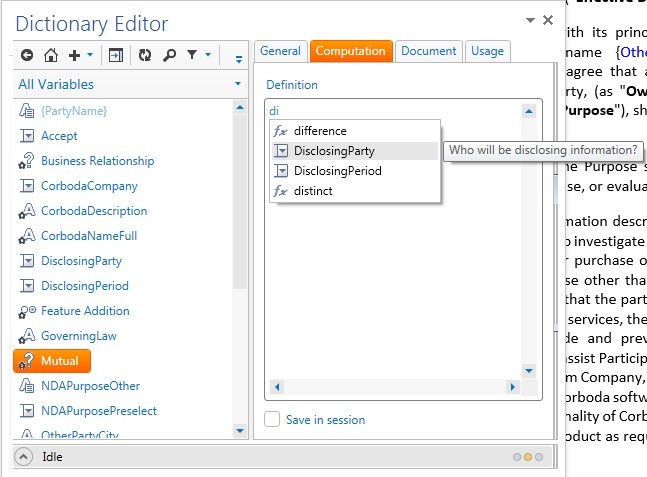Select the Business Relationship variable
The height and width of the screenshot is (477, 647).
coord(97,161)
